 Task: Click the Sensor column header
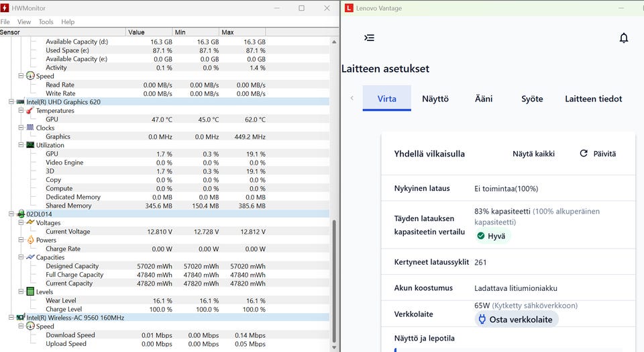(x=62, y=32)
